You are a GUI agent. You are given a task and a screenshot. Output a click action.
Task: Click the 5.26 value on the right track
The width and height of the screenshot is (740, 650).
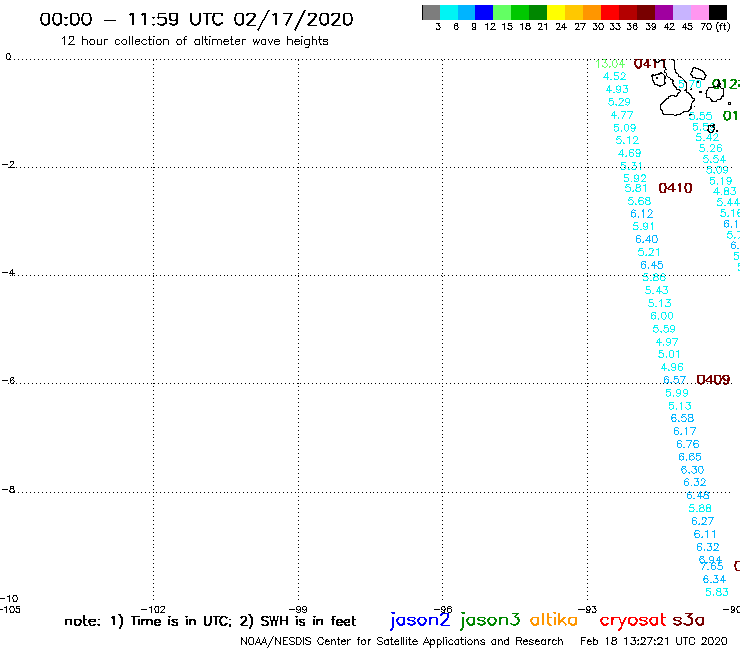point(711,148)
